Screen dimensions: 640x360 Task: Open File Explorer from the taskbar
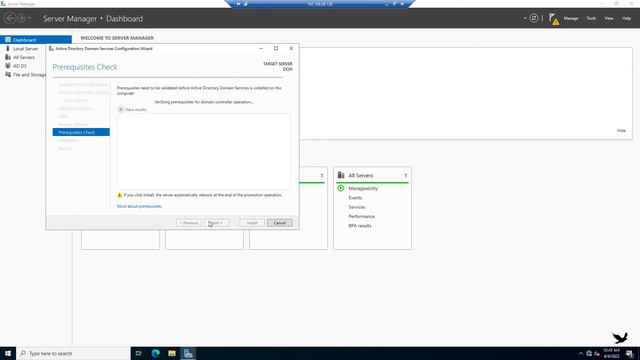172,353
